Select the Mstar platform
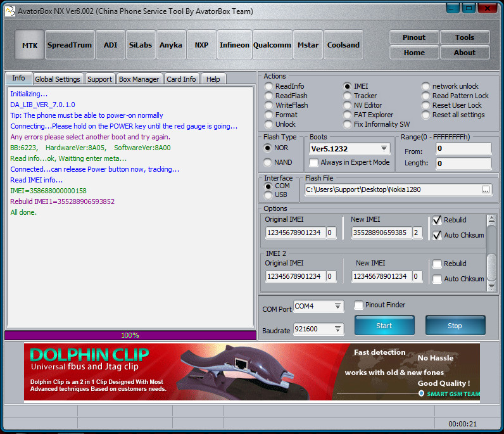Viewport: 504px width, 434px height. click(x=308, y=45)
